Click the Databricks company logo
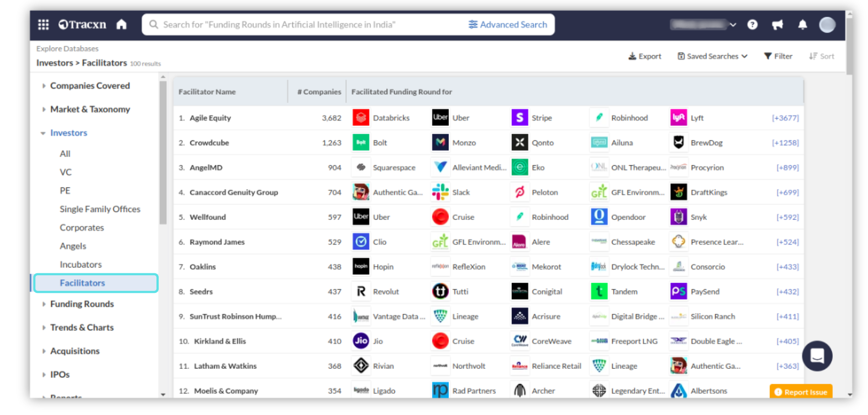The height and width of the screenshot is (415, 868). [361, 118]
